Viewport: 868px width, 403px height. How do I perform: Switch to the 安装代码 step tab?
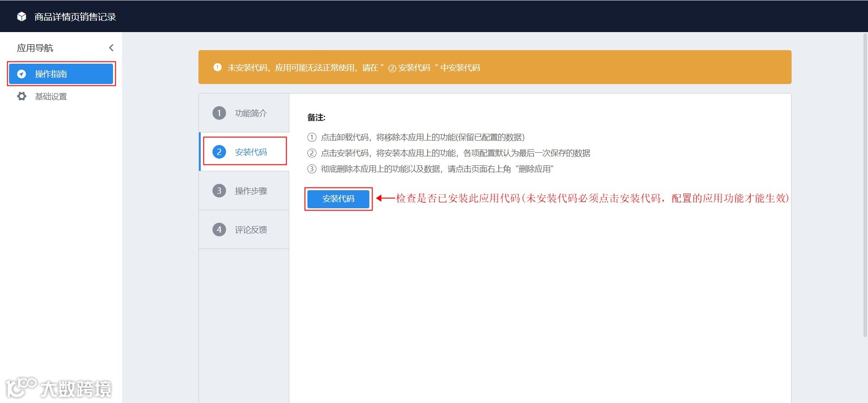pyautogui.click(x=244, y=152)
